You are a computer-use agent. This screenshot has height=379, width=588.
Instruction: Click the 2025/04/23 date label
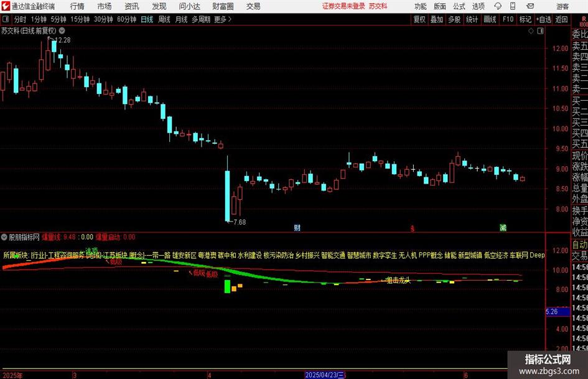point(325,375)
